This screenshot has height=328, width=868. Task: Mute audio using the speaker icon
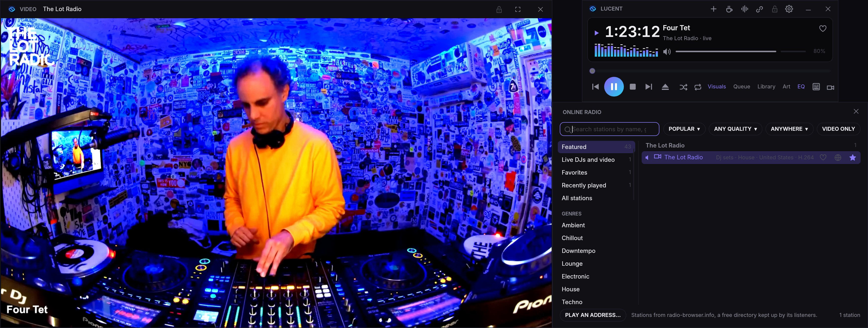click(667, 51)
